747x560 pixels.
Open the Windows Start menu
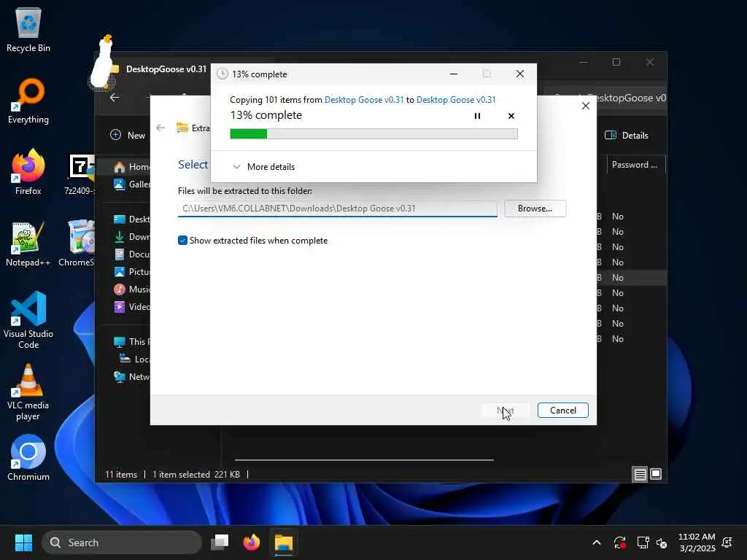pos(23,542)
